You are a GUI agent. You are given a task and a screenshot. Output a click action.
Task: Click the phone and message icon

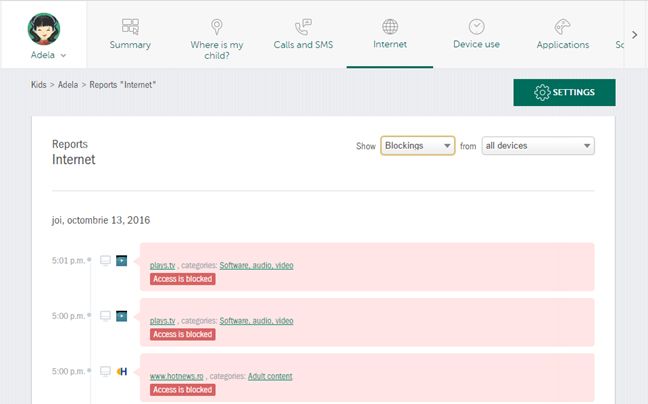303,27
